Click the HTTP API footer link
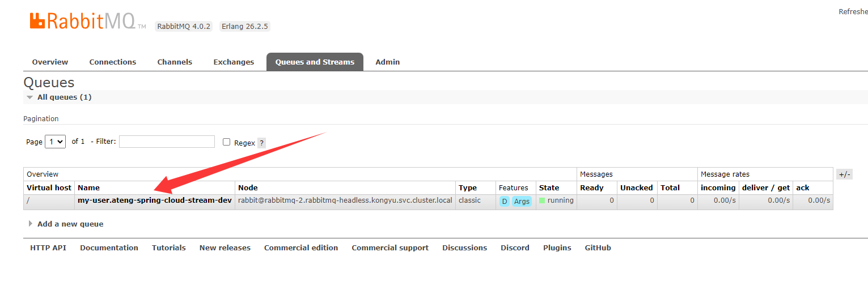The image size is (868, 286). point(48,247)
